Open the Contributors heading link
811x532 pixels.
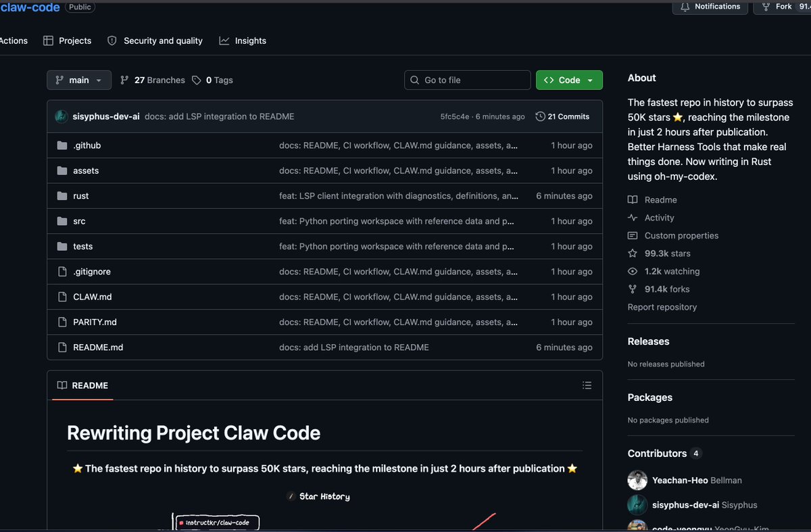click(x=664, y=454)
